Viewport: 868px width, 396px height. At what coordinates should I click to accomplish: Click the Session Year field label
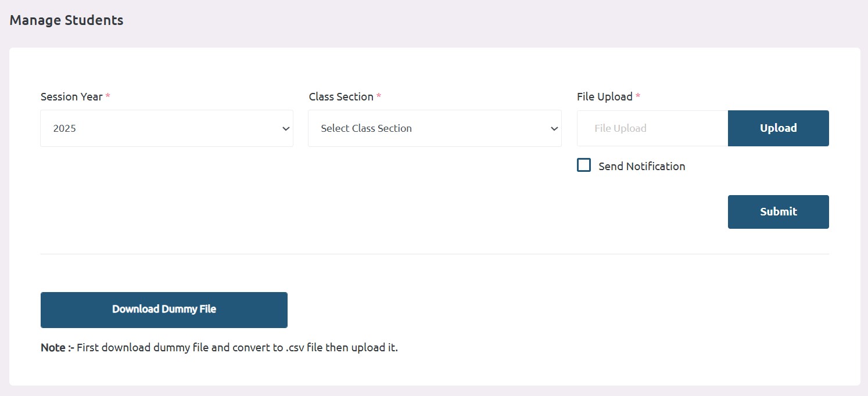coord(71,97)
